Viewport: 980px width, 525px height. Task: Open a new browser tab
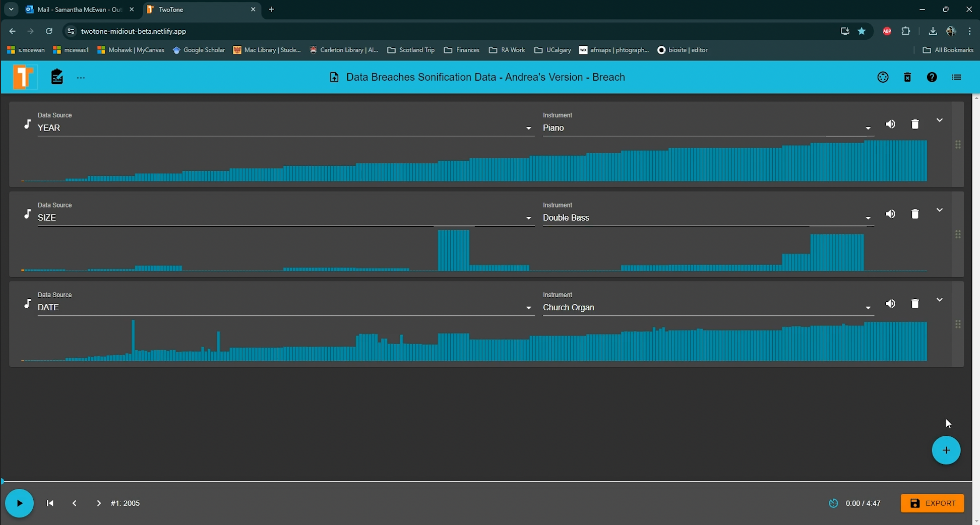(271, 10)
